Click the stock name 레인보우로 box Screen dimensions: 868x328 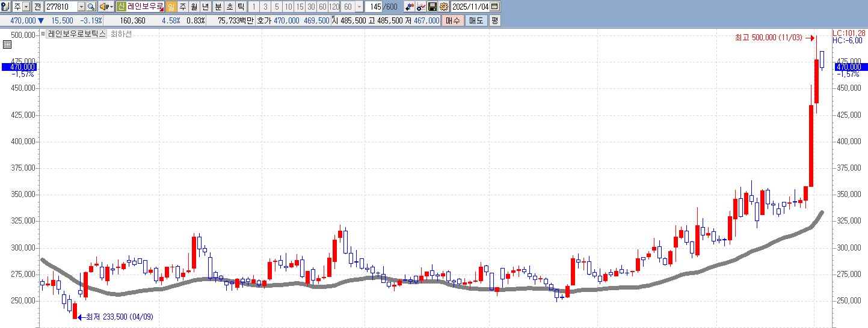(145, 7)
